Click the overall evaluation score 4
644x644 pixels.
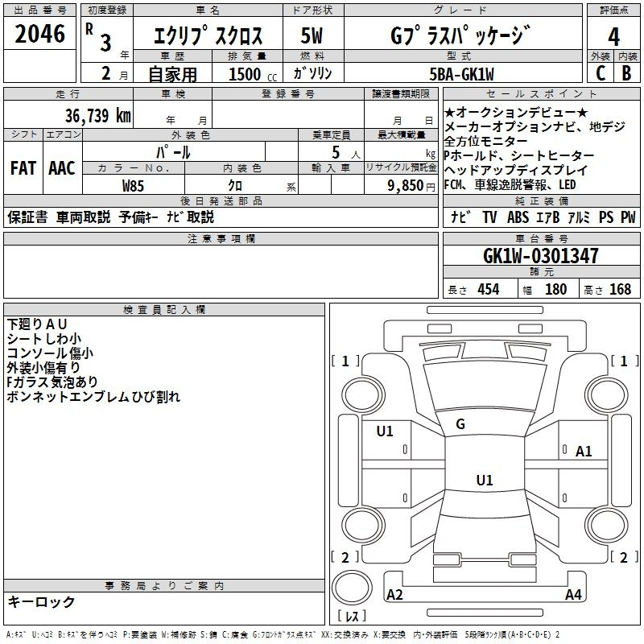(x=613, y=37)
